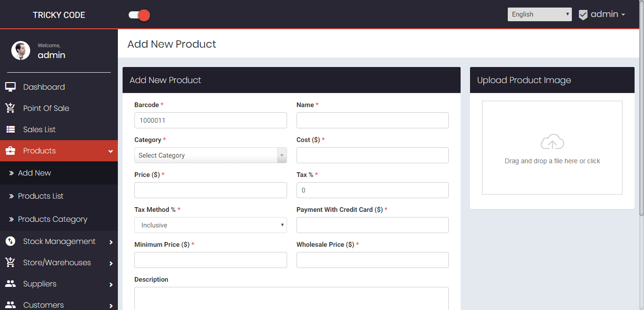This screenshot has width=644, height=310.
Task: Open the Products List link
Action: pos(41,196)
